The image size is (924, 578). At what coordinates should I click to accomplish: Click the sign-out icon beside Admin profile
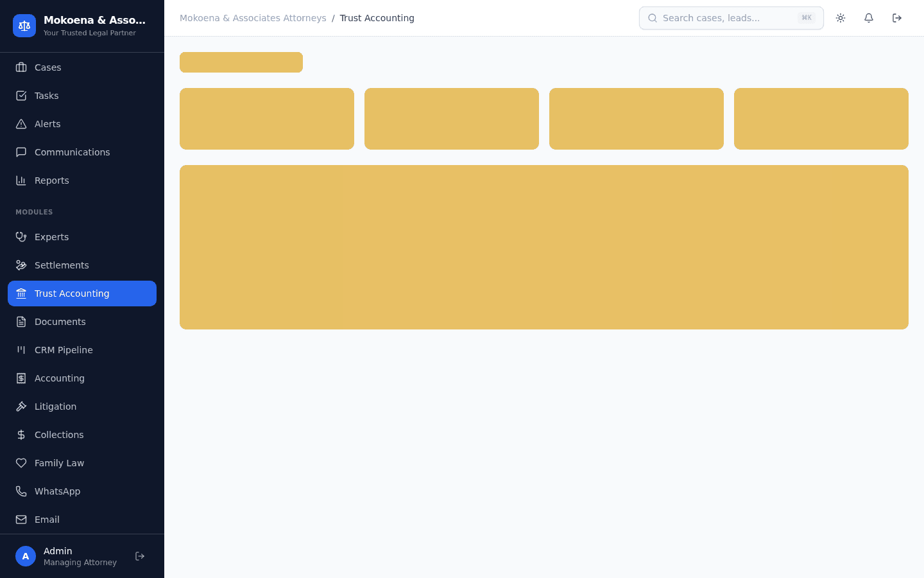pos(140,556)
